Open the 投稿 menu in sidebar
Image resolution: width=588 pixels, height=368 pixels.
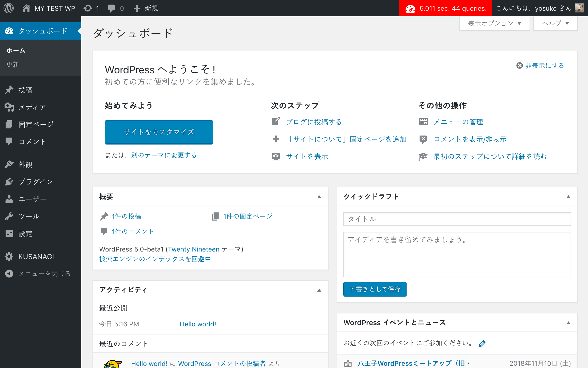pos(25,90)
